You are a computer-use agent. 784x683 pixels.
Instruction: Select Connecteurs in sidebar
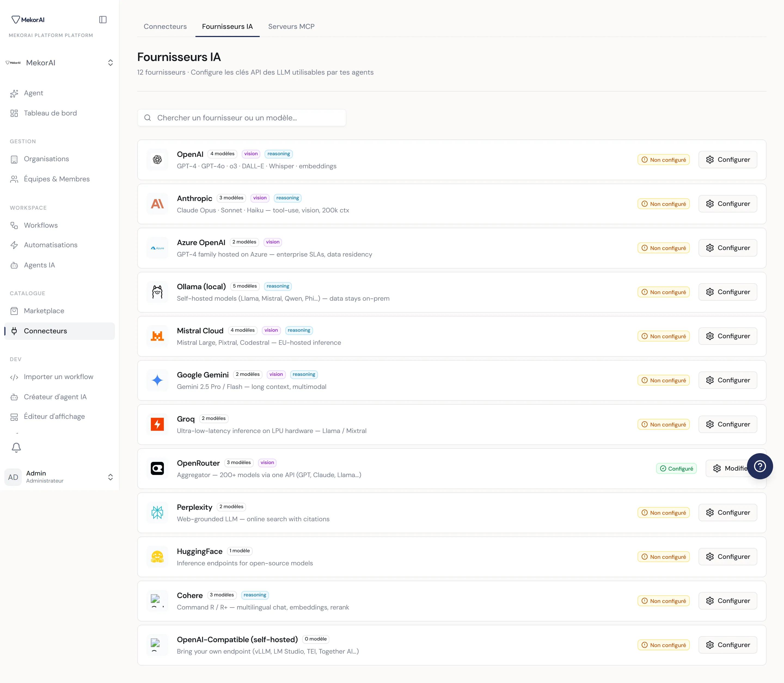click(59, 331)
